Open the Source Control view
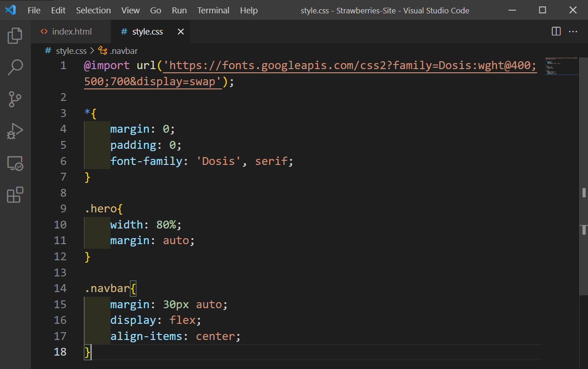 click(x=15, y=99)
